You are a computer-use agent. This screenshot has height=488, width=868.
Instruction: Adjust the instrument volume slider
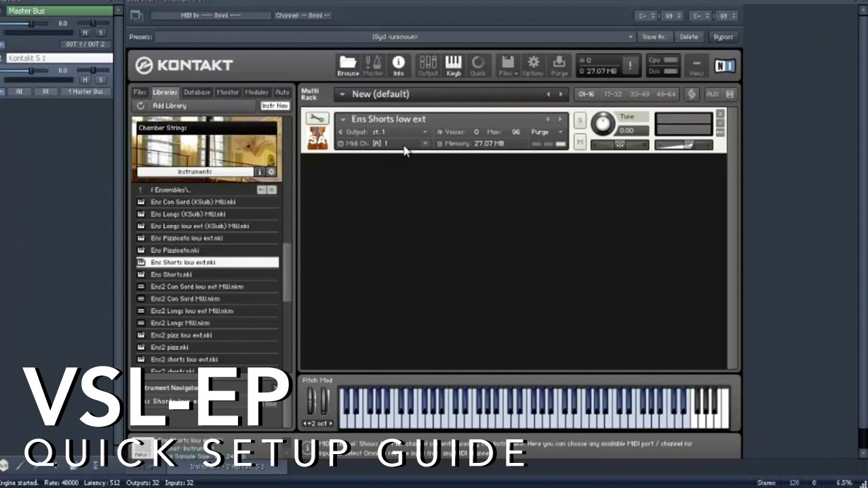tap(684, 144)
